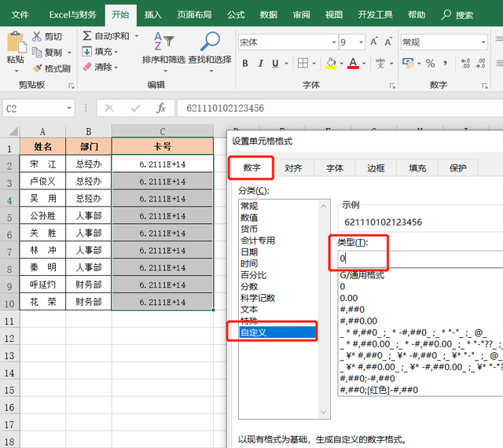Choose G/通用格式 format type
The height and width of the screenshot is (448, 503).
362,275
